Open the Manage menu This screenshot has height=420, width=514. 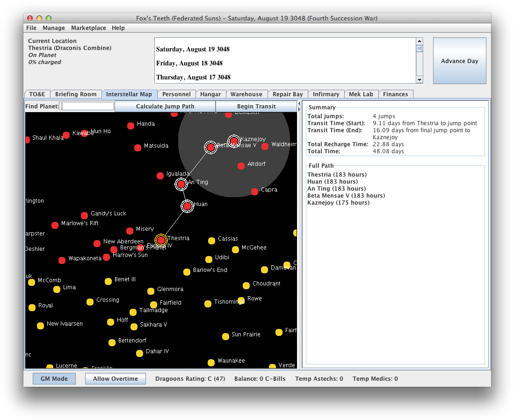54,28
